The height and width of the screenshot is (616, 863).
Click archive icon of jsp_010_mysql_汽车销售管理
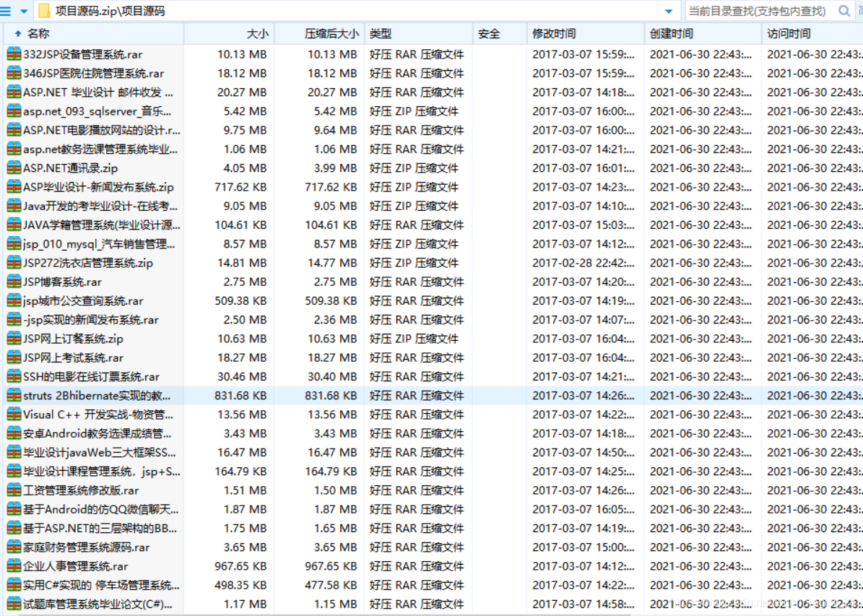[x=14, y=244]
